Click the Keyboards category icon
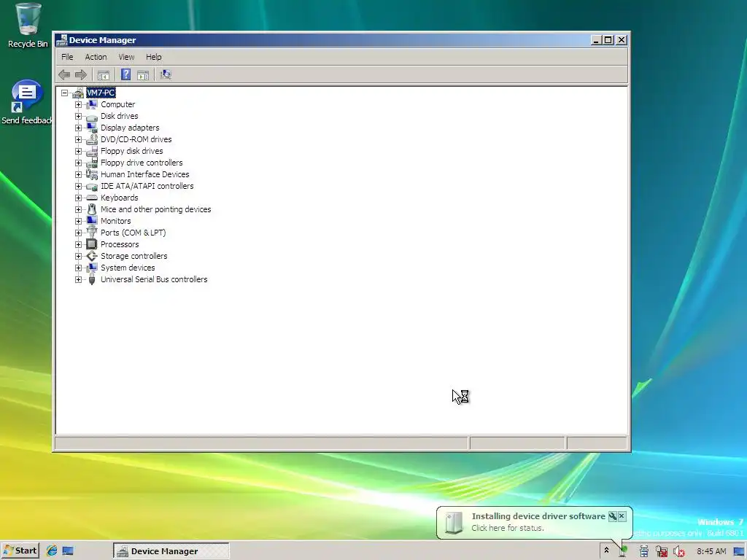This screenshot has height=560, width=747. click(92, 198)
